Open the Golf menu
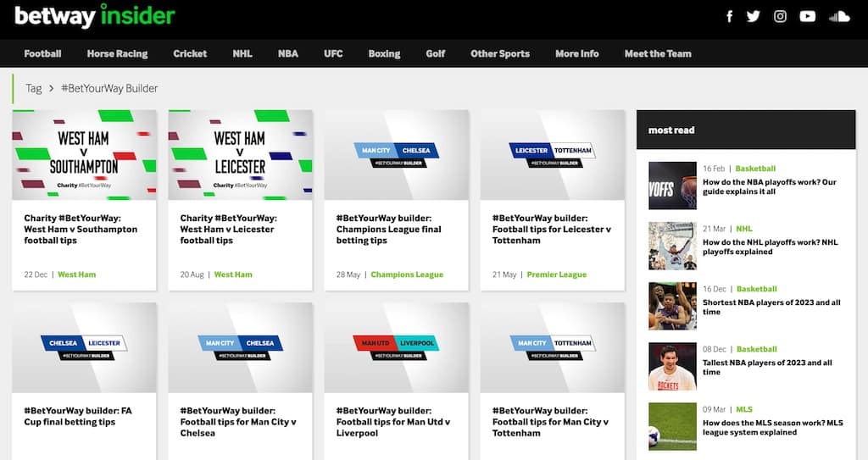The image size is (868, 460). pos(435,53)
